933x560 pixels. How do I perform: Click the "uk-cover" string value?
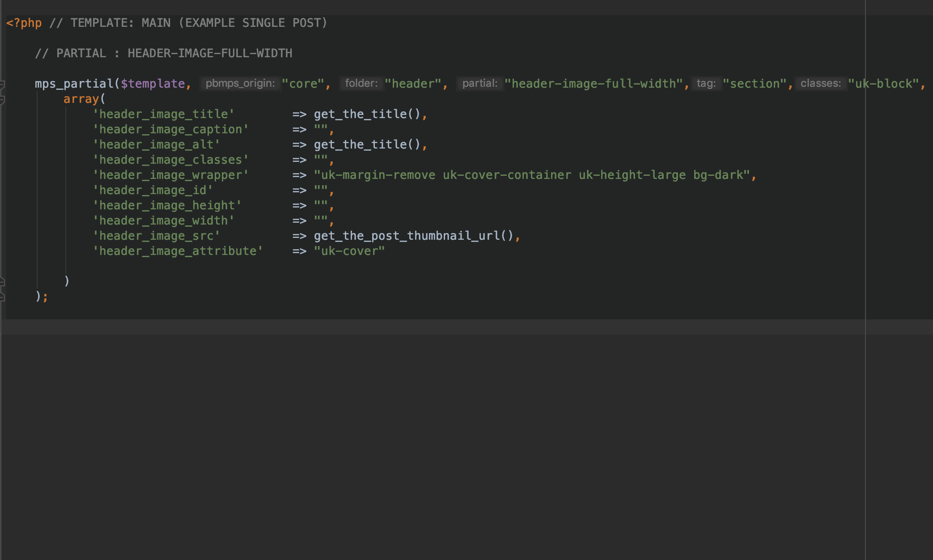coord(349,251)
